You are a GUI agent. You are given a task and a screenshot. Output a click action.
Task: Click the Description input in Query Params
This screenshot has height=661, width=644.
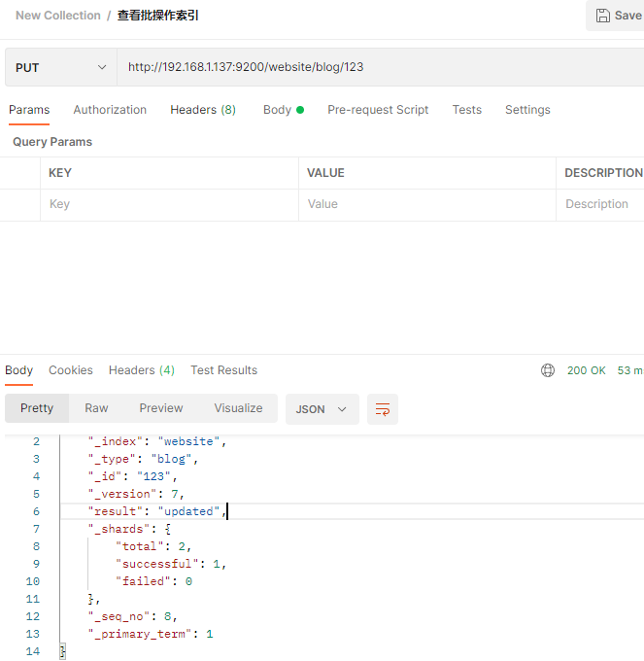pos(600,204)
